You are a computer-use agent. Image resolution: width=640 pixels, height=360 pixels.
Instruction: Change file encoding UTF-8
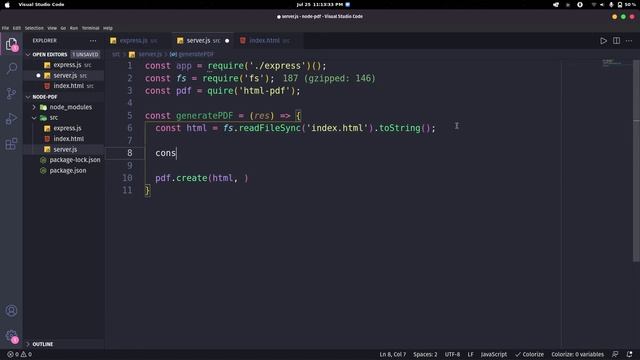click(452, 354)
